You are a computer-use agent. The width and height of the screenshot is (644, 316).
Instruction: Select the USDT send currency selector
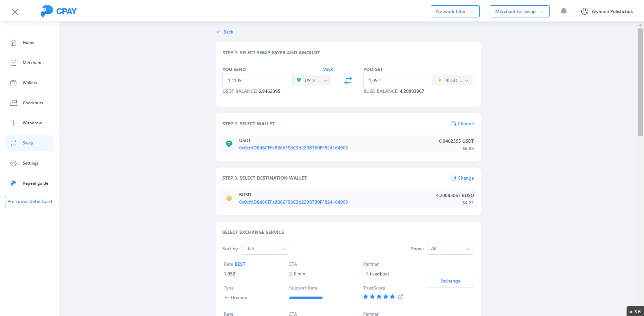pos(312,80)
